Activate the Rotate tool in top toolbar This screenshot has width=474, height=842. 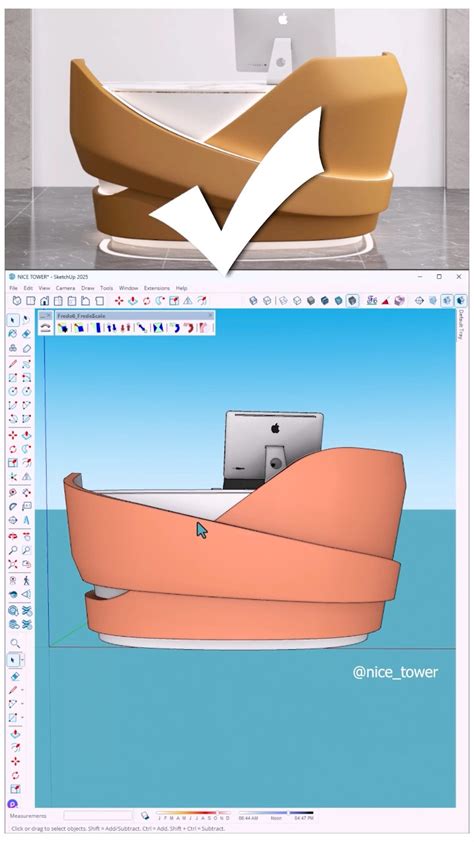pyautogui.click(x=146, y=301)
